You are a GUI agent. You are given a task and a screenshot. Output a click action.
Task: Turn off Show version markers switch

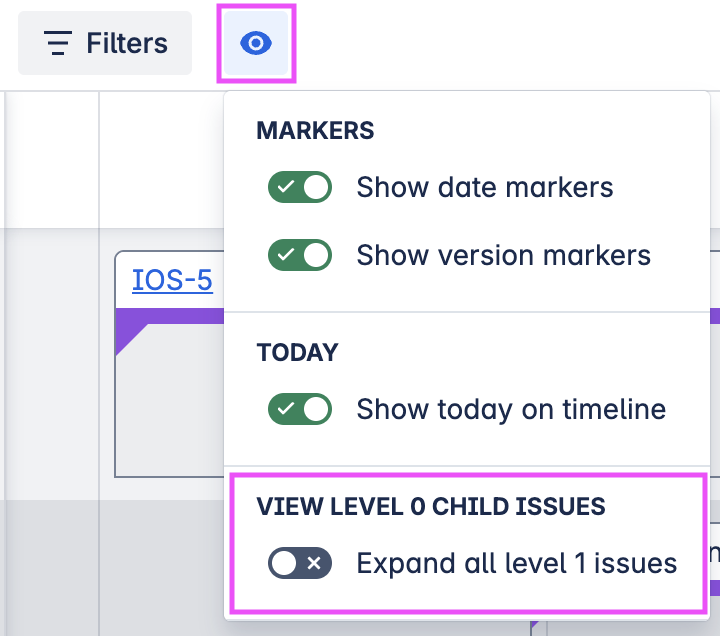299,255
